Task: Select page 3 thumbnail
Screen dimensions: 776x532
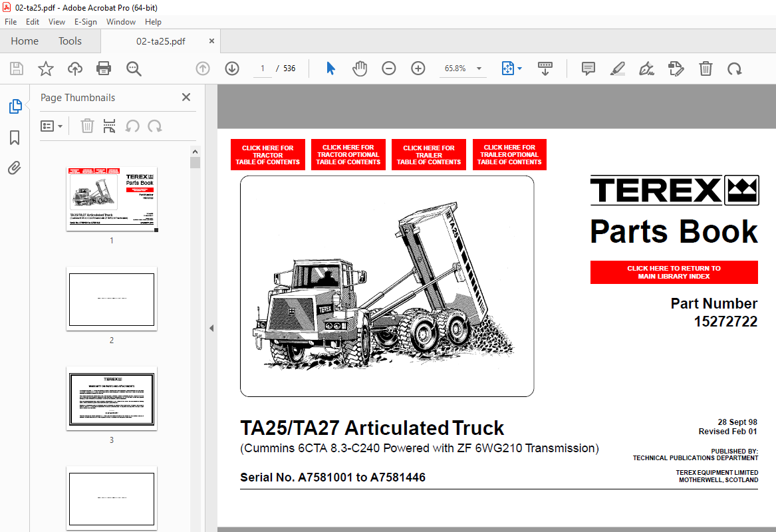Action: [112, 398]
